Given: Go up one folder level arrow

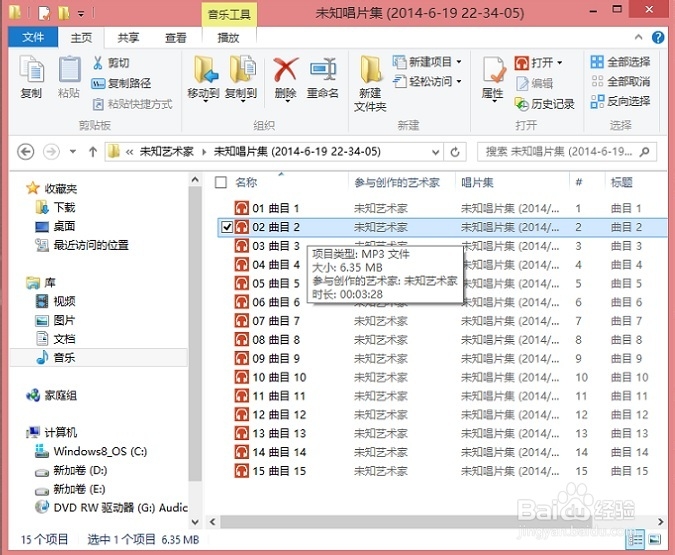Looking at the screenshot, I should (93, 152).
